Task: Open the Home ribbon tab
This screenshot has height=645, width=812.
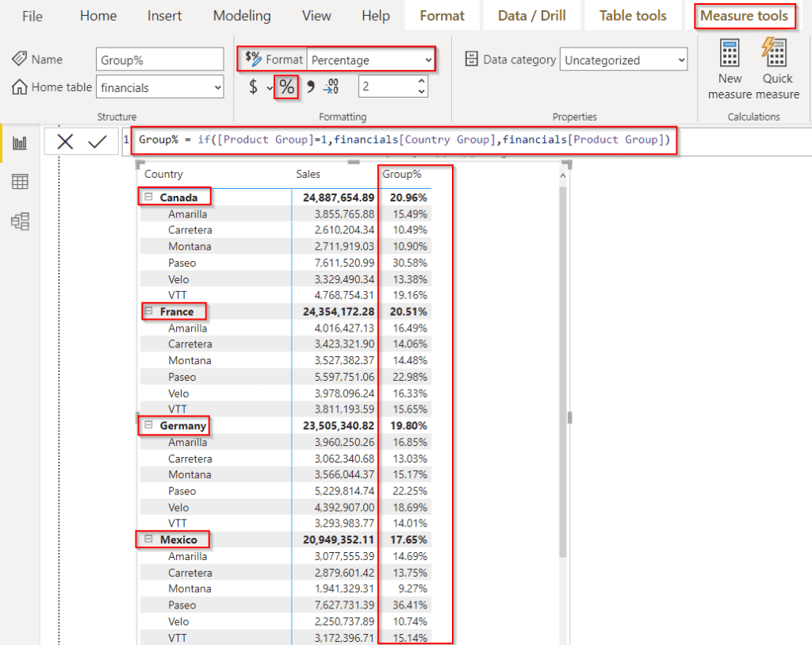Action: click(x=98, y=16)
